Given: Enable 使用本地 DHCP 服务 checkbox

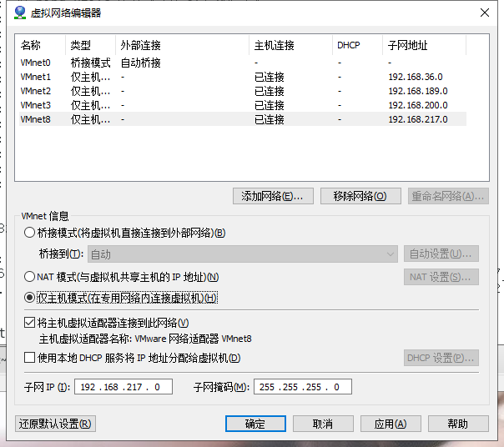Looking at the screenshot, I should [x=29, y=357].
